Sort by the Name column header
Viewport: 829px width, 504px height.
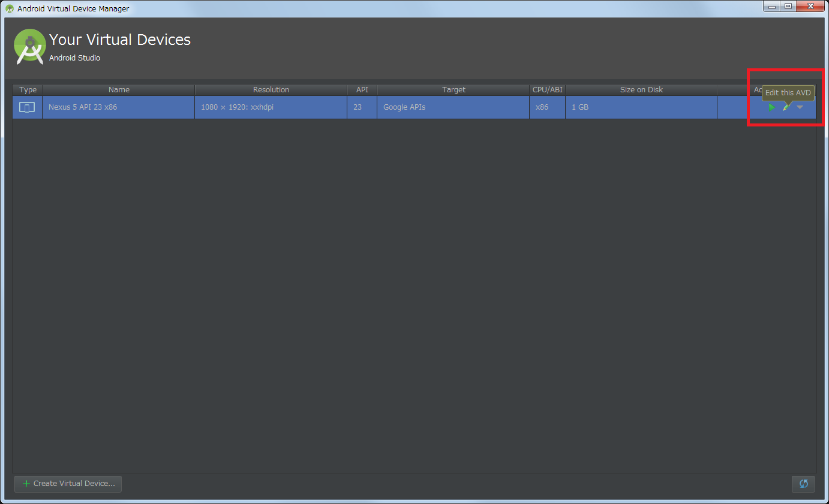tap(119, 90)
